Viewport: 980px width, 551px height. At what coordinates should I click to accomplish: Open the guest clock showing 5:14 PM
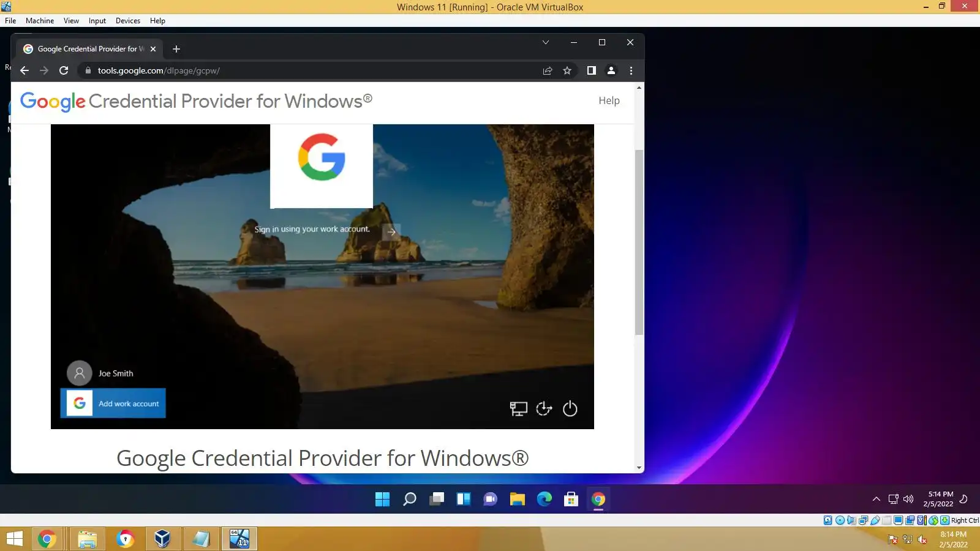point(938,499)
